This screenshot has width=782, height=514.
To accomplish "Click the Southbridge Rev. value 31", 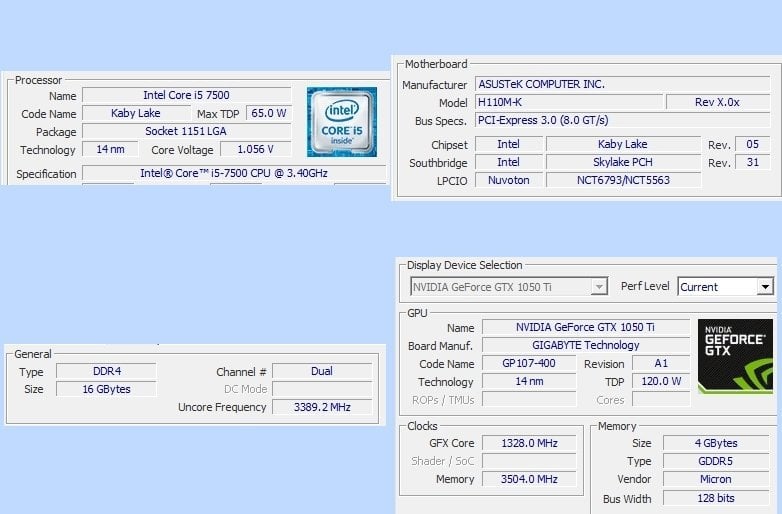I will point(753,162).
